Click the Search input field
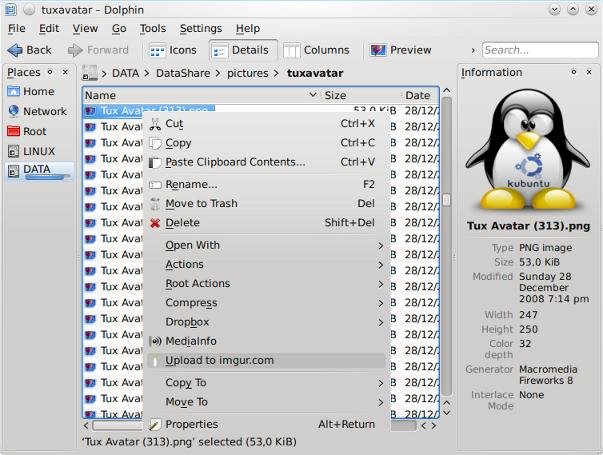 540,50
